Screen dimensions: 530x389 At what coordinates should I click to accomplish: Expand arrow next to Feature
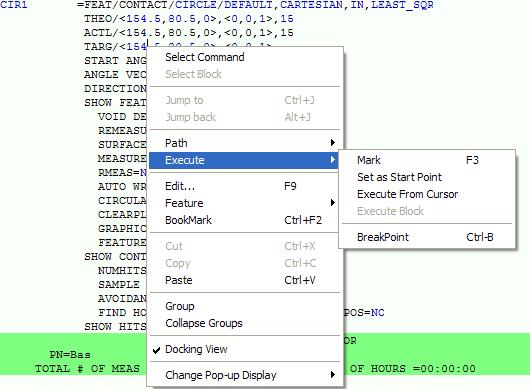[333, 203]
